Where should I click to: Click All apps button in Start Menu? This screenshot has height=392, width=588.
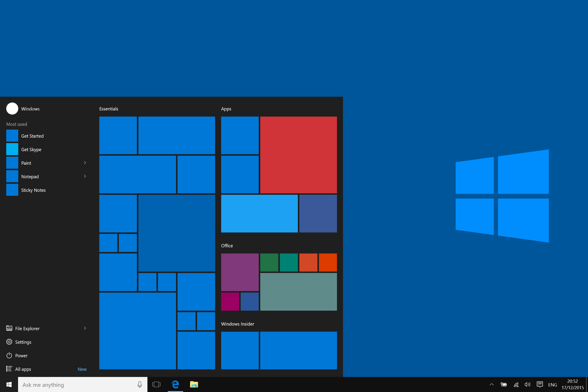(x=23, y=369)
